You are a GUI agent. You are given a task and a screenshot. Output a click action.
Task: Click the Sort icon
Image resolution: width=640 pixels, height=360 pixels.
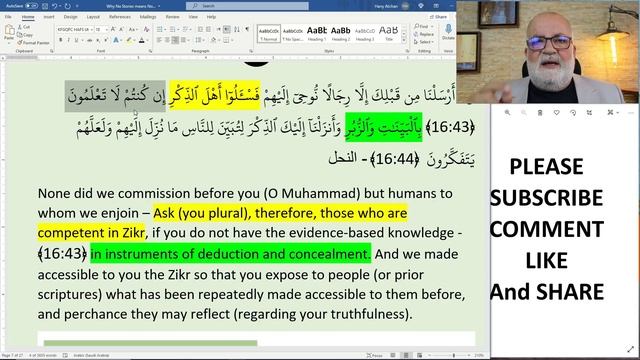click(x=237, y=29)
